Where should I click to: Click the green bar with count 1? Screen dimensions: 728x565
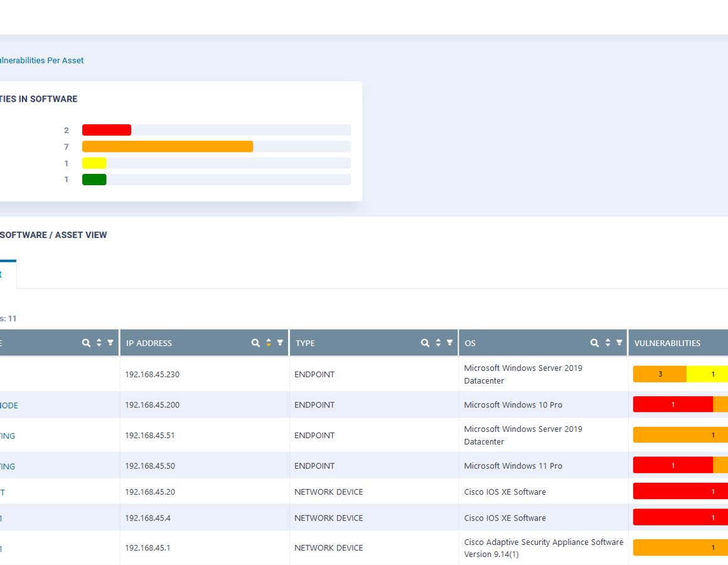[x=94, y=179]
